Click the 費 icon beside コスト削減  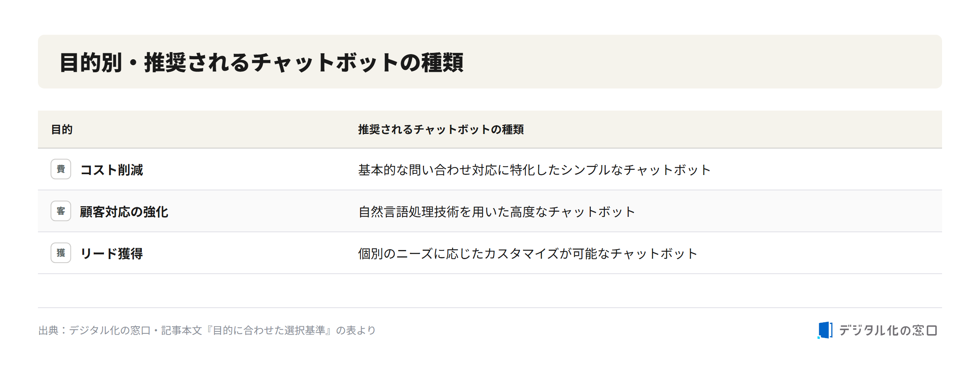61,169
